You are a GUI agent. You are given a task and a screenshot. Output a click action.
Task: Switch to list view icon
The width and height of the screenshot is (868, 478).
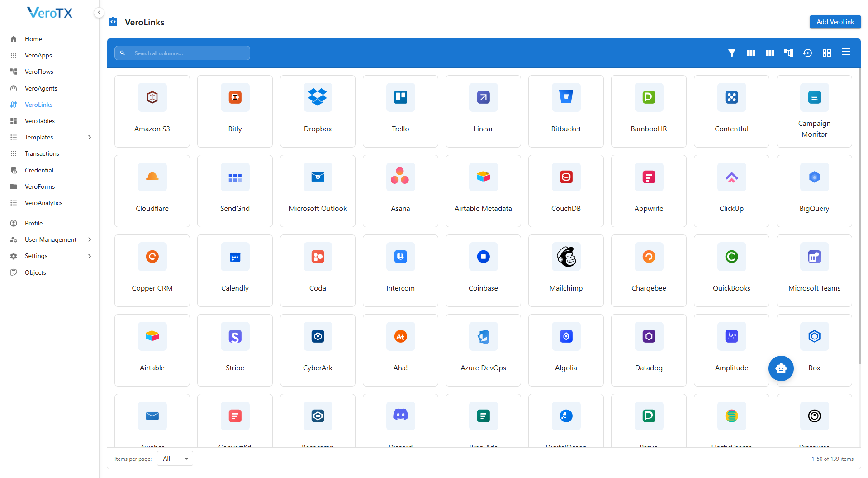845,53
